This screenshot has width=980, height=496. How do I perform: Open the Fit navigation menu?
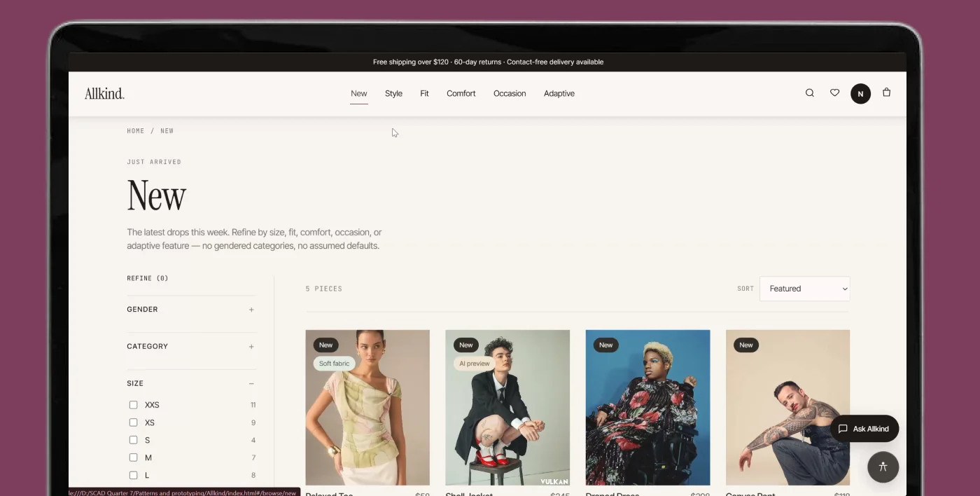point(424,93)
